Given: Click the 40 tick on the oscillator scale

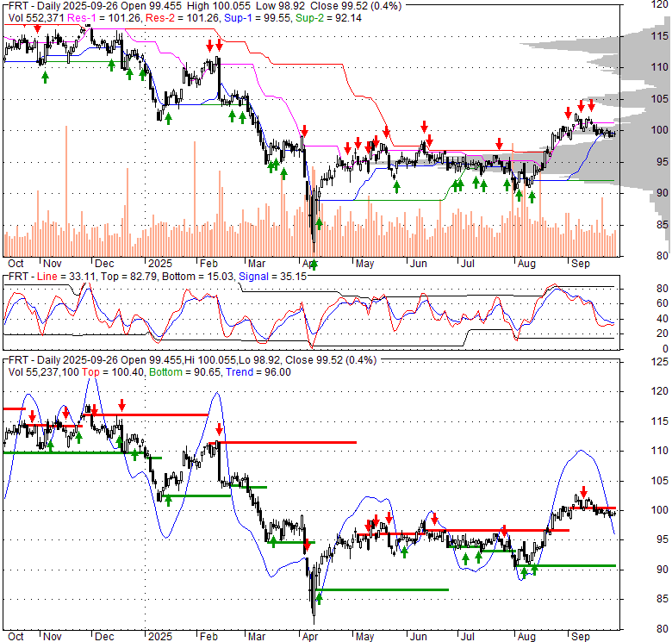Looking at the screenshot, I should click(663, 319).
